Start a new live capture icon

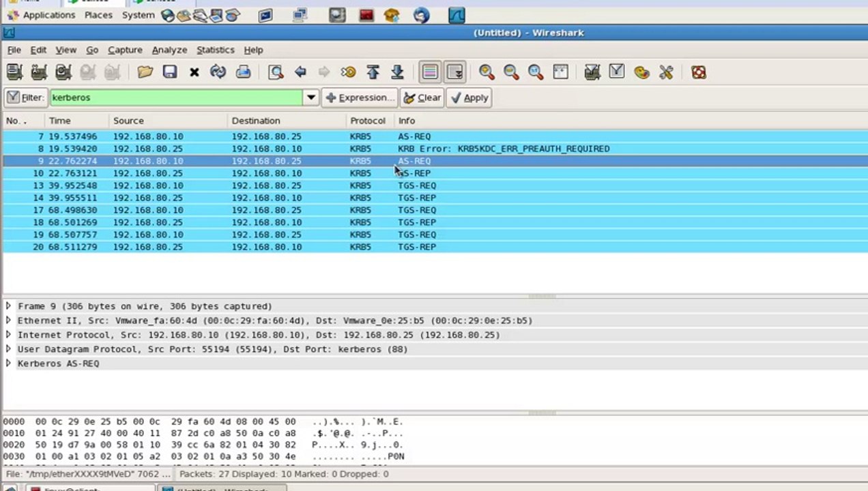coord(63,72)
